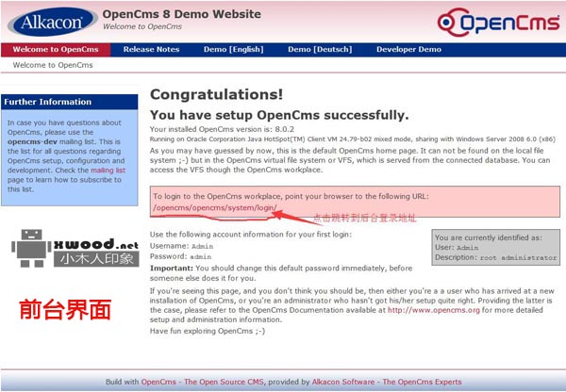Click the opencms-dev bold text

point(32,141)
